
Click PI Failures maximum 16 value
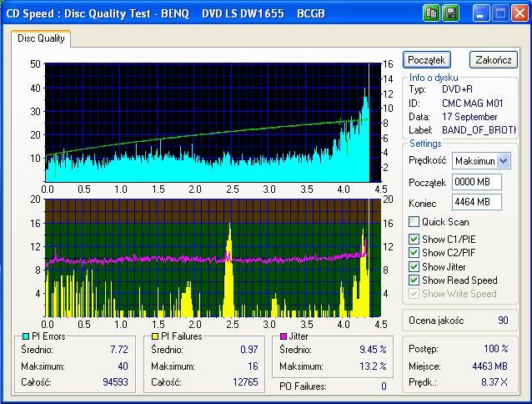click(x=253, y=366)
